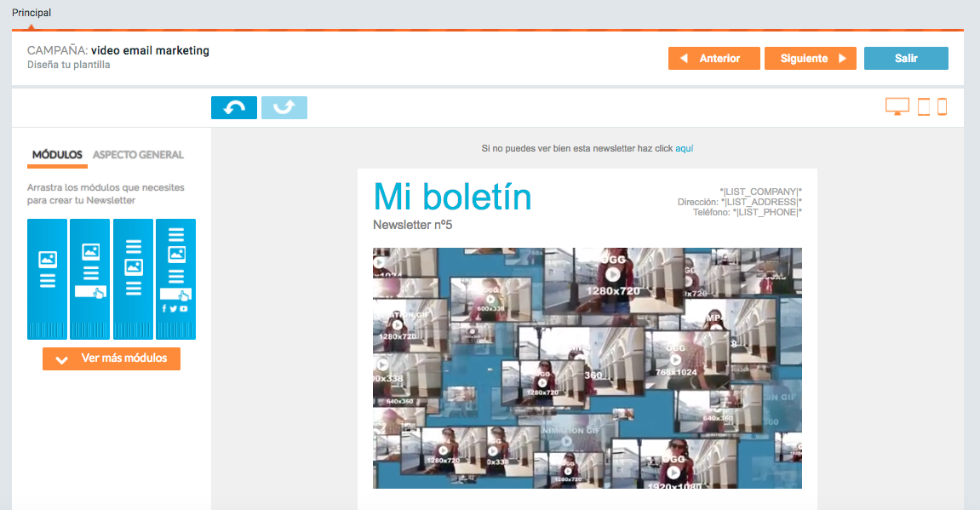
Task: Switch to the ASPECTO GENERAL tab
Action: pos(138,155)
